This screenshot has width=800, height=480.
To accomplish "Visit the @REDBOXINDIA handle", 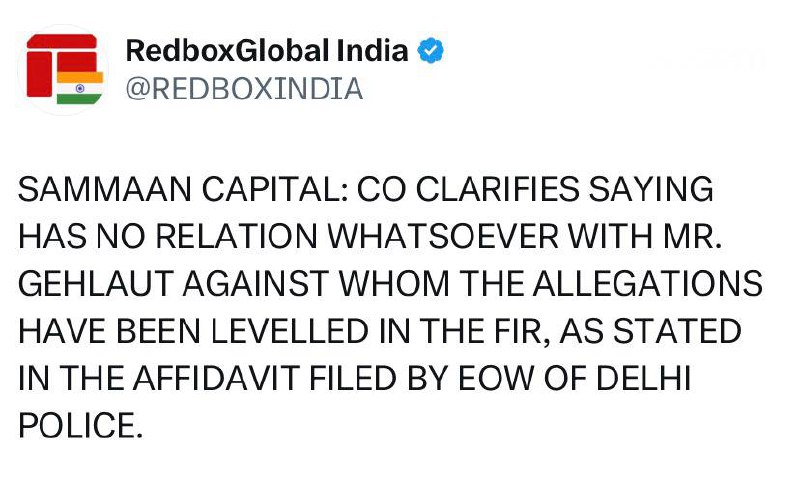I will (x=243, y=89).
